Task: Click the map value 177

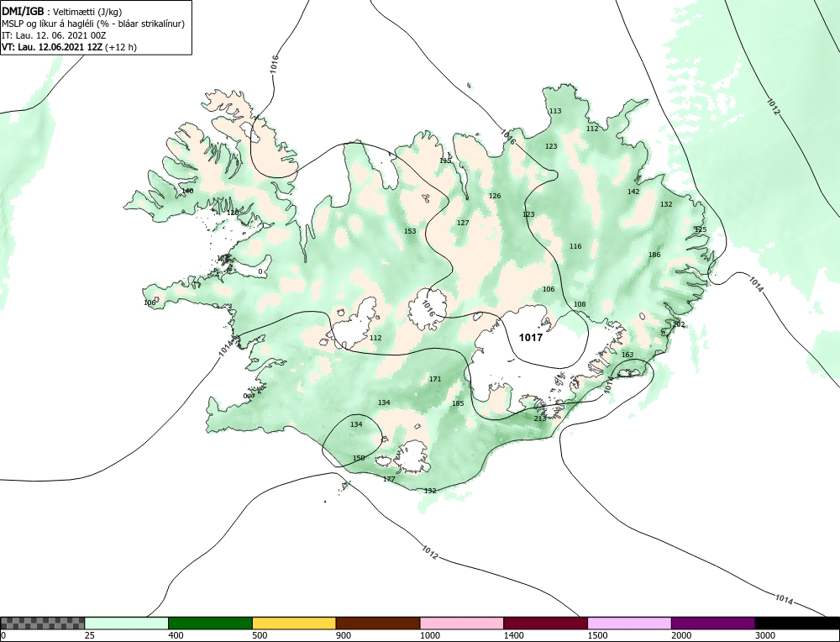Action: (x=389, y=479)
